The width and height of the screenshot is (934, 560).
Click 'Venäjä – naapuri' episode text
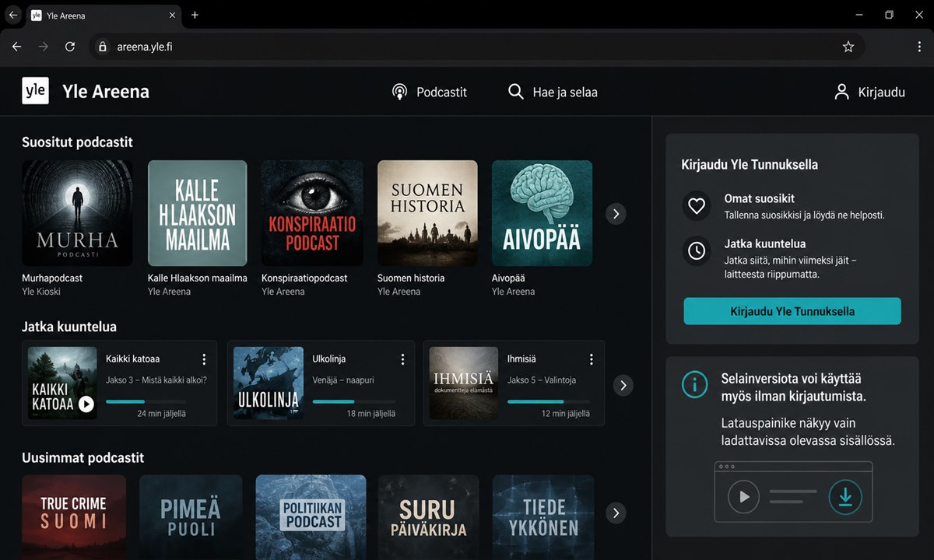[343, 380]
